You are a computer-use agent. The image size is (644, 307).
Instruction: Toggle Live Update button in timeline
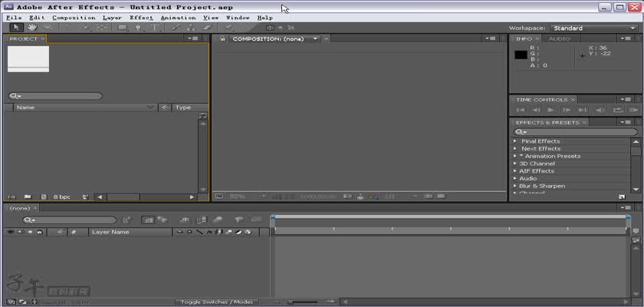(147, 220)
